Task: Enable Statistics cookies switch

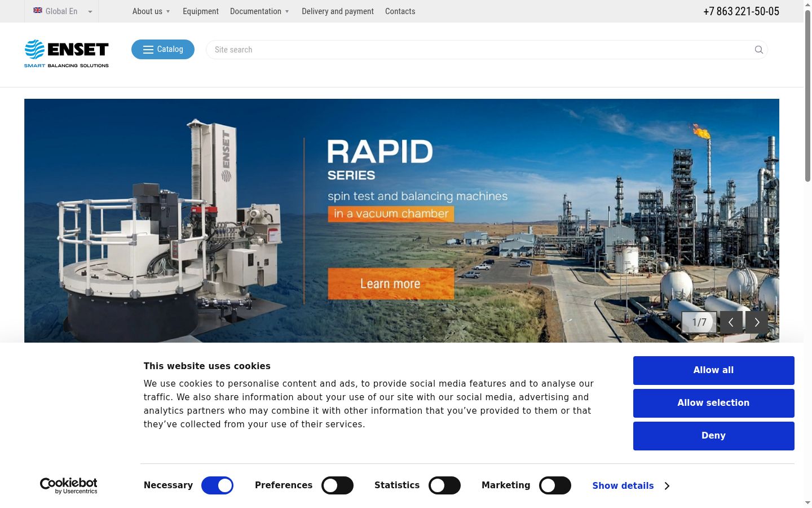Action: [x=444, y=485]
